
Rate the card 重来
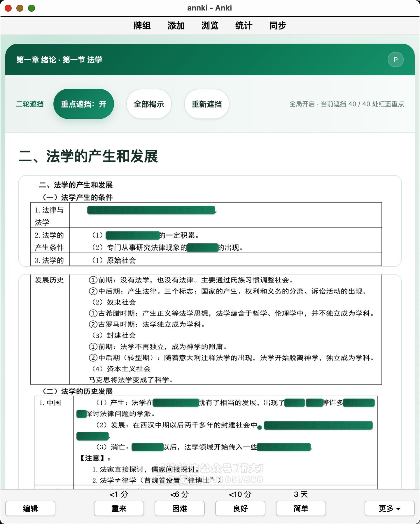point(119,509)
